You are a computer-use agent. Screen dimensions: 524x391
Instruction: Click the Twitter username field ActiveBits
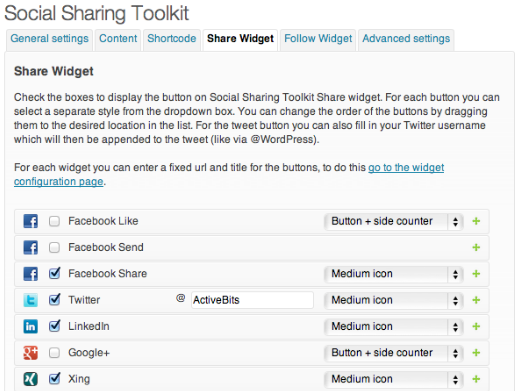point(252,300)
